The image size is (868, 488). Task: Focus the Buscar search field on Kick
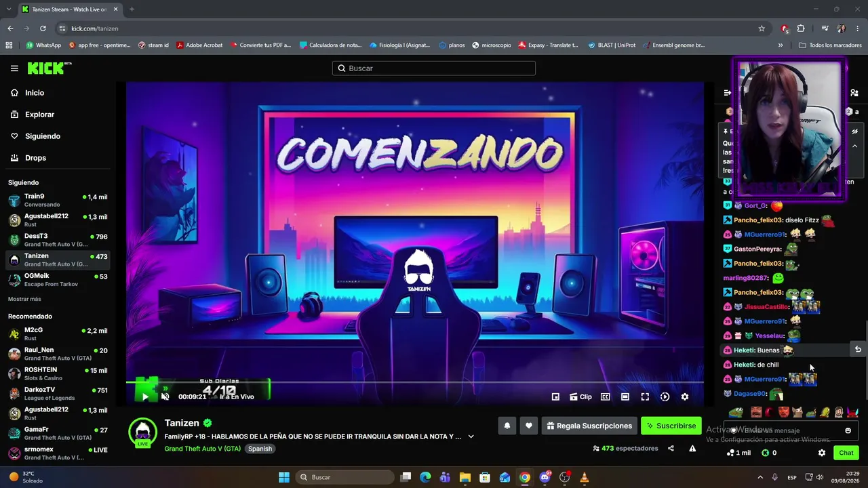coord(434,68)
